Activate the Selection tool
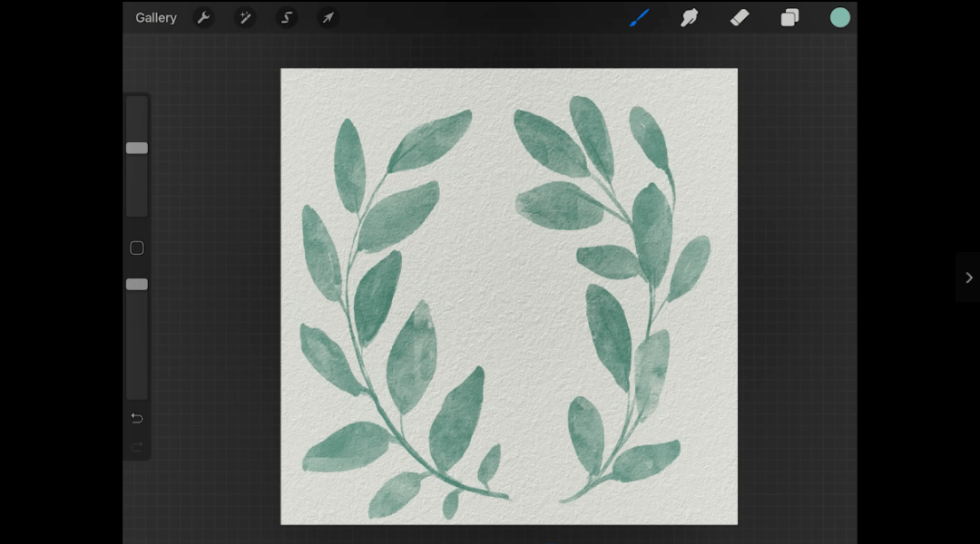The image size is (980, 544). click(x=287, y=18)
